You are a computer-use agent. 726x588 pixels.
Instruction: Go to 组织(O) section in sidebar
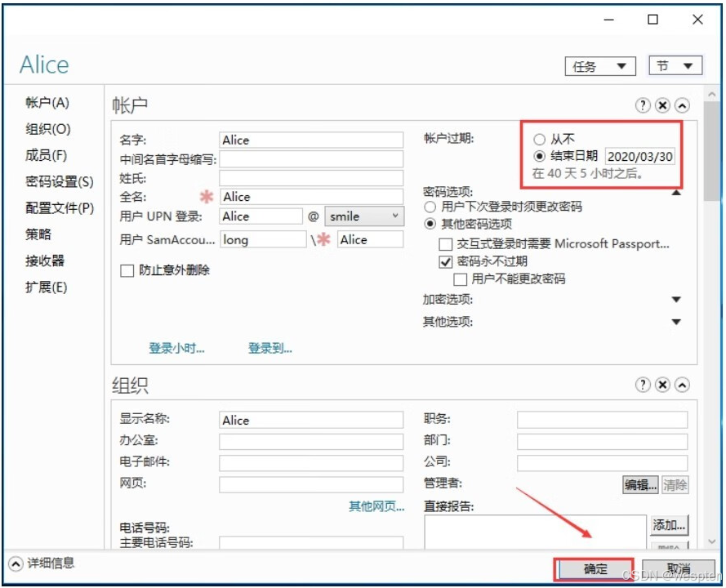pos(47,129)
